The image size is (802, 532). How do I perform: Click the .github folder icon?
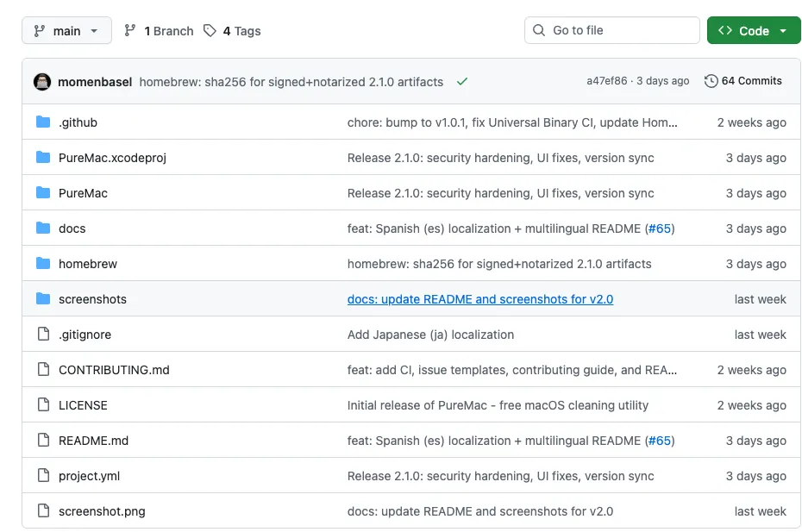click(x=43, y=122)
